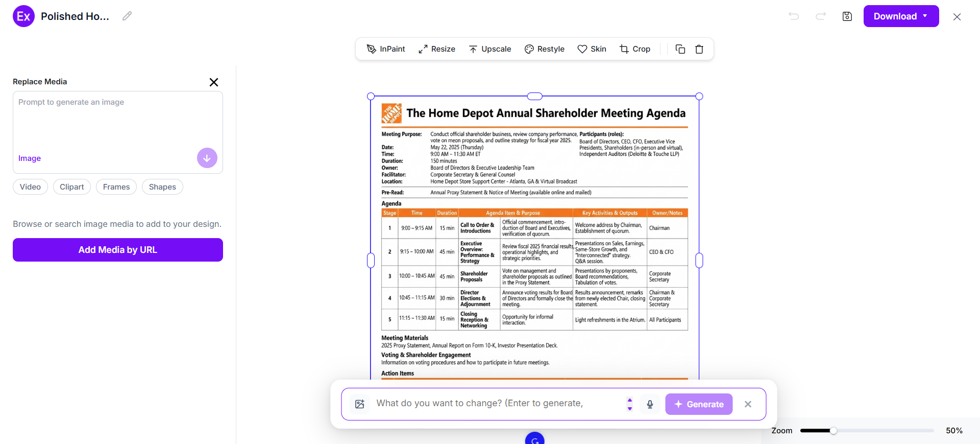This screenshot has height=444, width=980.
Task: Select the Skin tool
Action: point(592,49)
